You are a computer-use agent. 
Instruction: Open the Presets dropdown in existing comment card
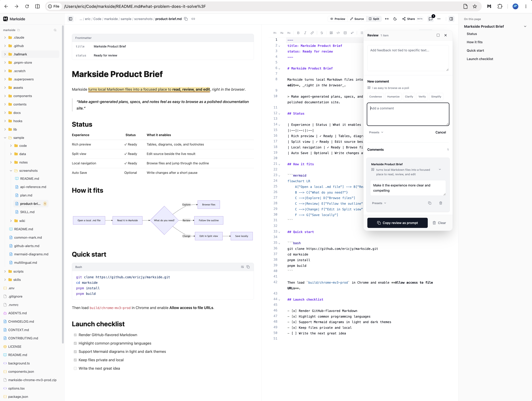click(379, 203)
